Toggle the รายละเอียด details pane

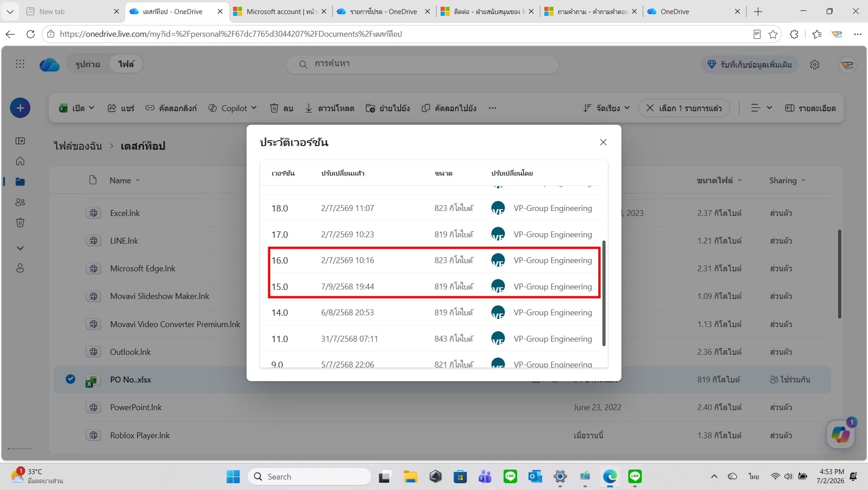point(810,108)
